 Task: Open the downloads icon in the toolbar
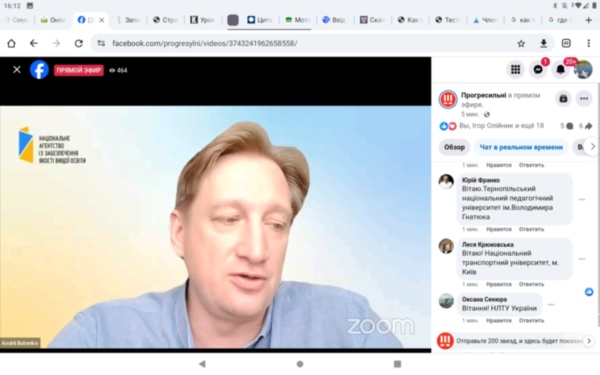[543, 44]
